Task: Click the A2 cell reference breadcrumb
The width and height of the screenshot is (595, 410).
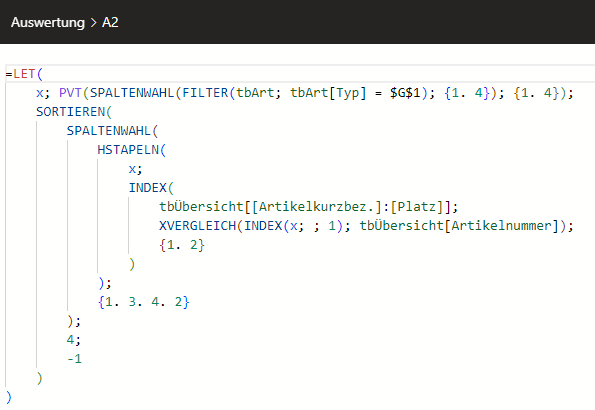Action: click(x=110, y=22)
